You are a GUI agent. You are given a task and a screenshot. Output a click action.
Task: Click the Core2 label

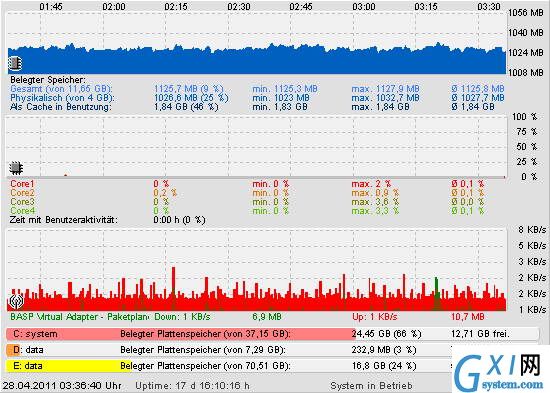click(22, 193)
